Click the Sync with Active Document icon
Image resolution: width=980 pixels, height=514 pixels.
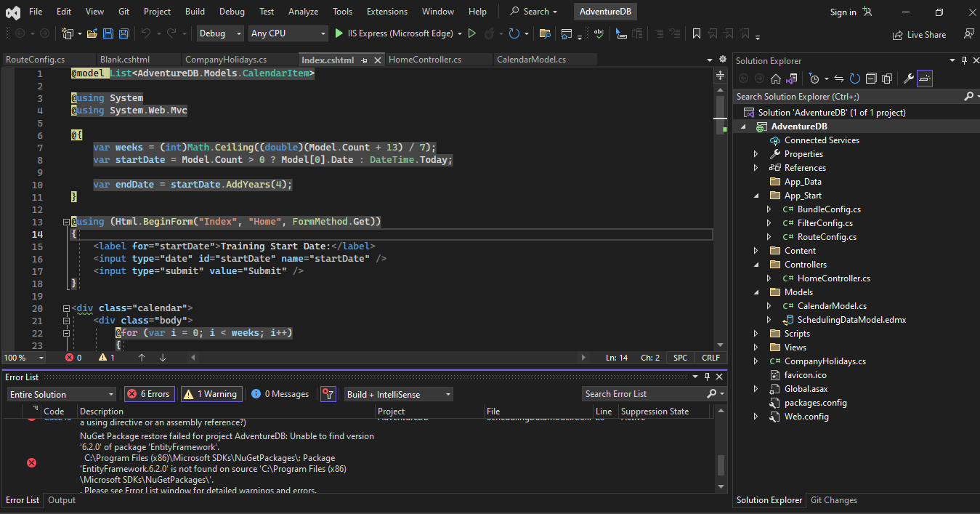tap(838, 79)
